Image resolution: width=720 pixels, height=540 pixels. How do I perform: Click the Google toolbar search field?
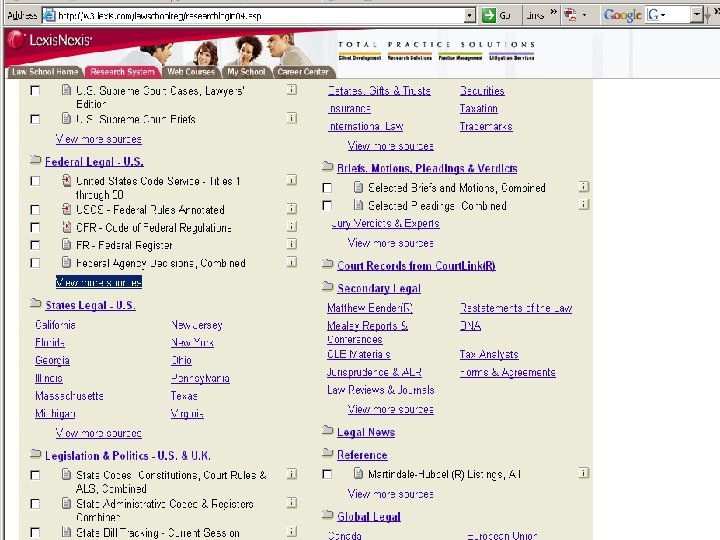pyautogui.click(x=668, y=15)
